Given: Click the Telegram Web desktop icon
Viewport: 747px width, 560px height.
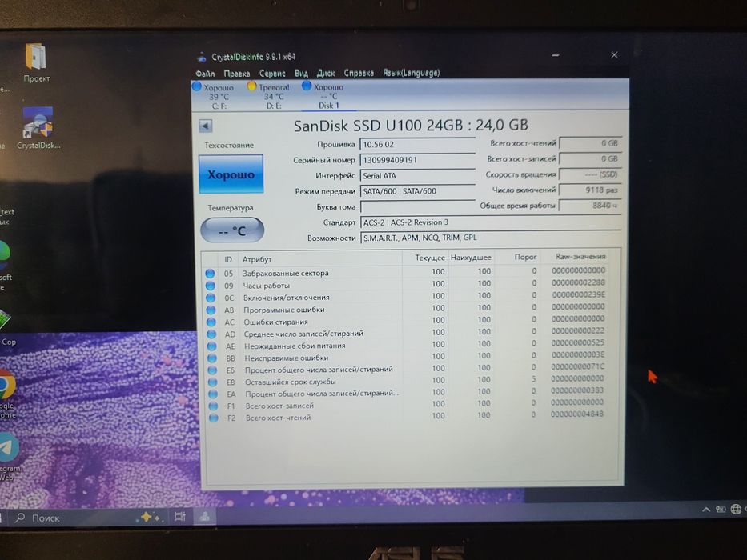Looking at the screenshot, I should [9, 456].
